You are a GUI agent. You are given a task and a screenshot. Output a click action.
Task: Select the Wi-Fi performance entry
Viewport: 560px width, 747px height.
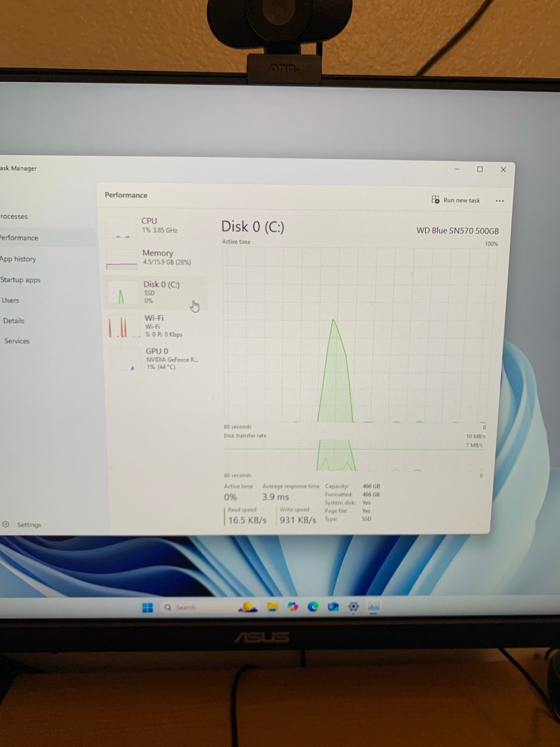pyautogui.click(x=157, y=325)
